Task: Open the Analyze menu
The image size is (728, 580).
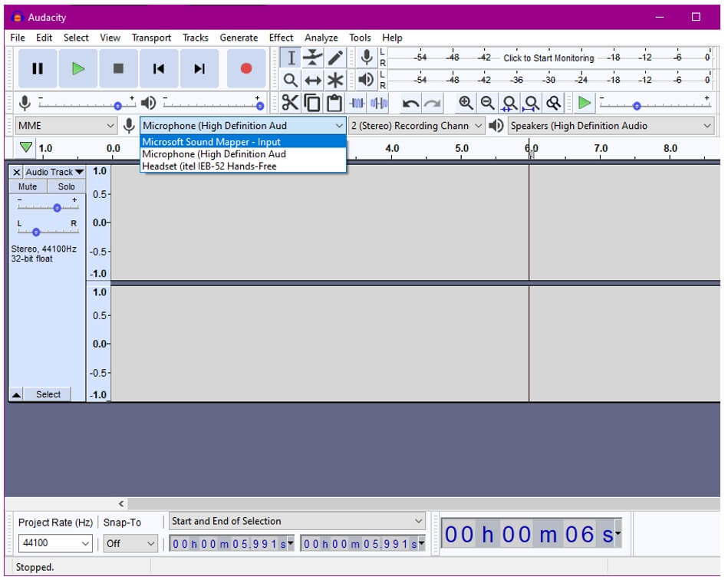Action: [321, 38]
